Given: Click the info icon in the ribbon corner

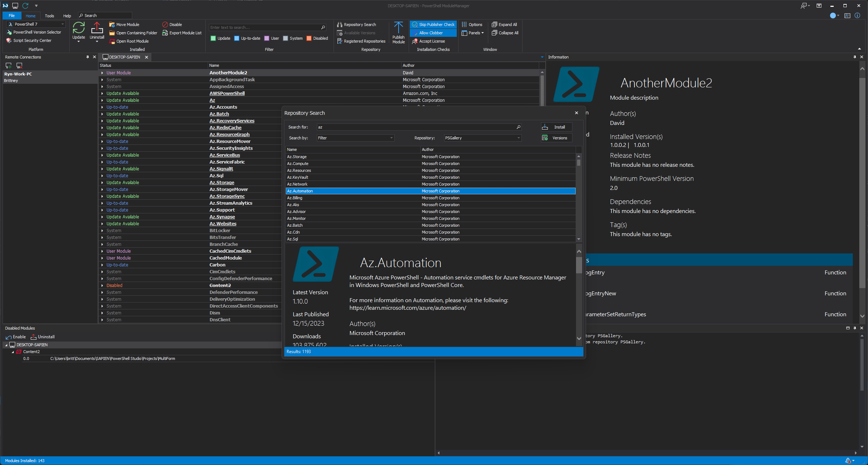Looking at the screenshot, I should (x=857, y=16).
